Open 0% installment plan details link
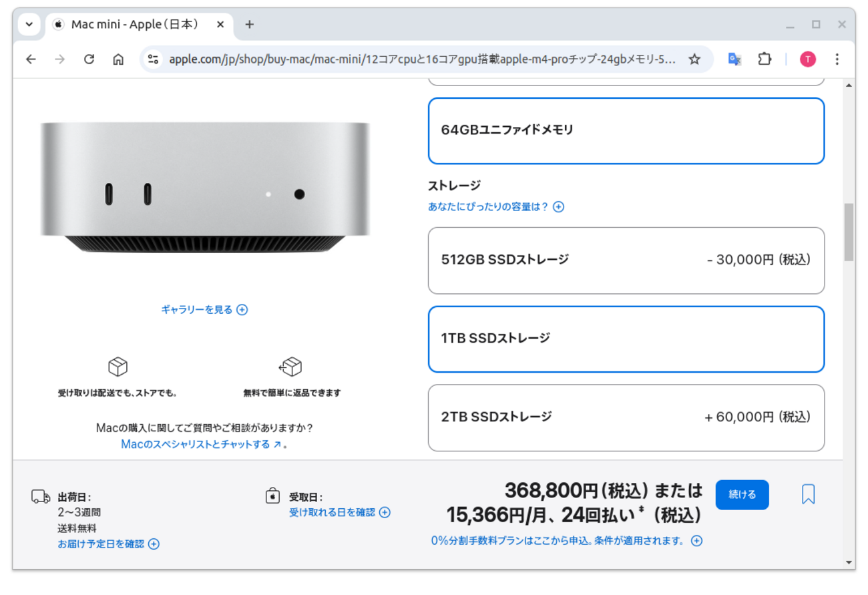 (566, 541)
